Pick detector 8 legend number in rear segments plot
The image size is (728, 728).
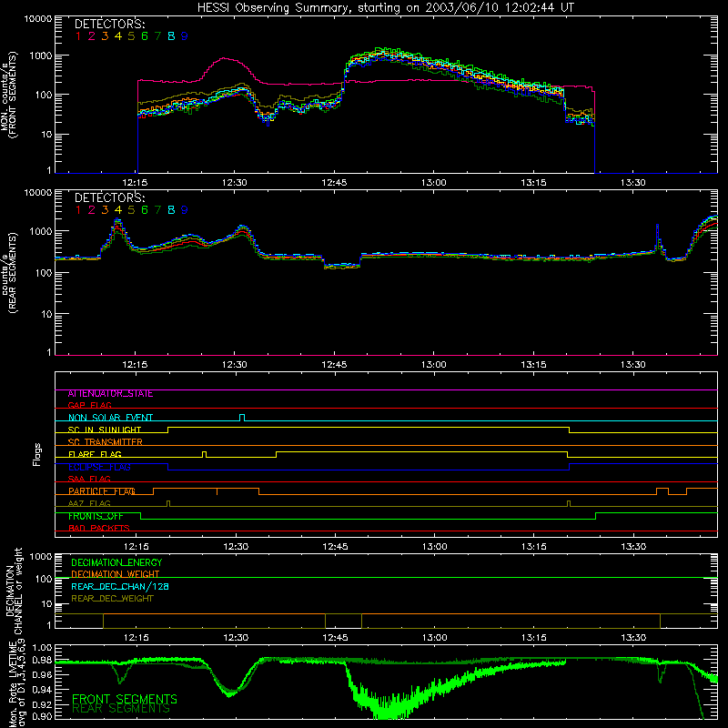[171, 210]
